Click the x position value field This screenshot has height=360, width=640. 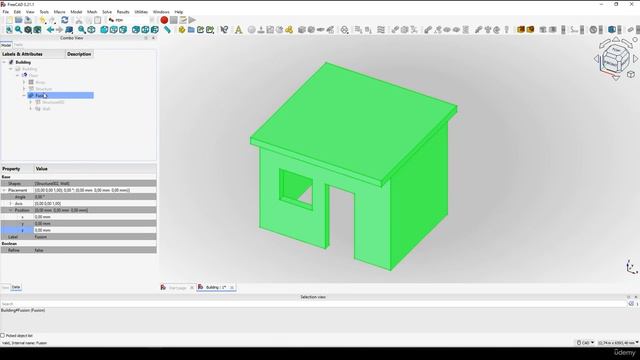95,217
